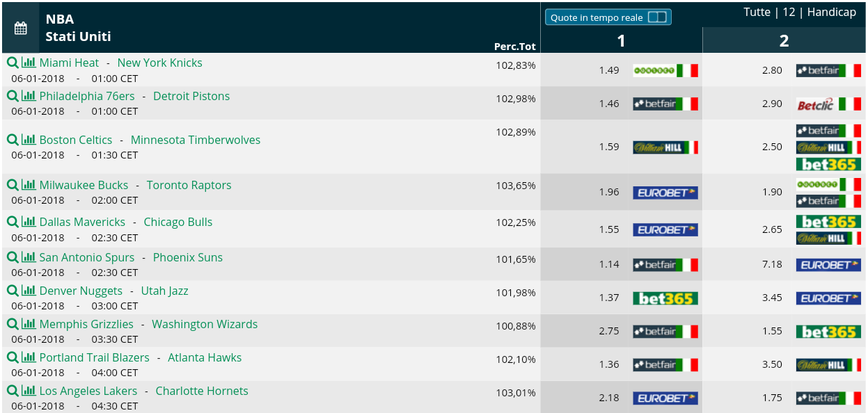868x413 pixels.
Task: Click the magnifier icon for Memphis Grizzlies match
Action: pos(12,323)
